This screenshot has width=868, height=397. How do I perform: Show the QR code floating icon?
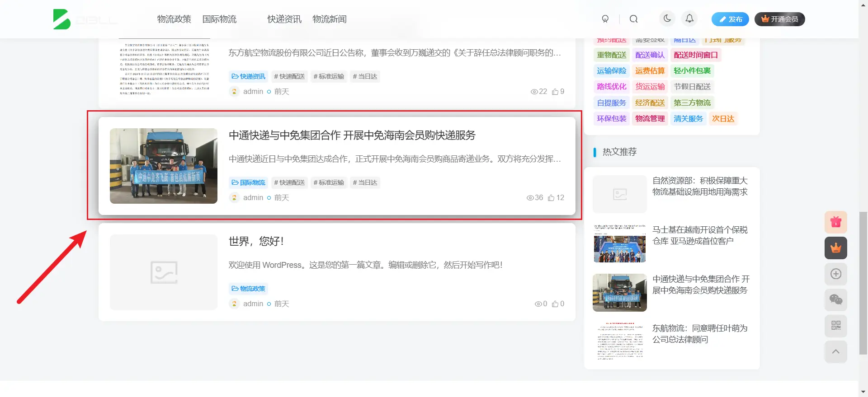click(835, 326)
